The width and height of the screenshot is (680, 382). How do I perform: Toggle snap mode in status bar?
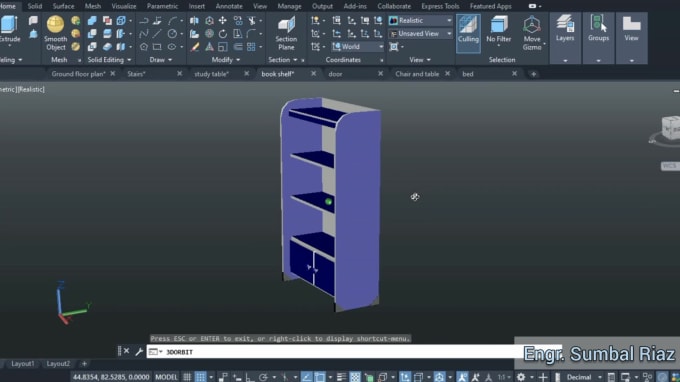[200, 377]
